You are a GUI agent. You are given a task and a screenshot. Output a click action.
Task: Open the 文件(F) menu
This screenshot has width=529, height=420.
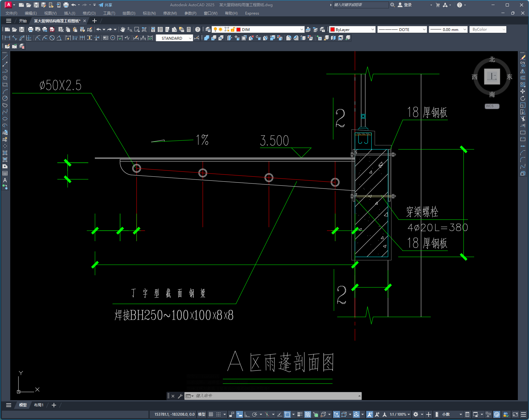tap(11, 13)
